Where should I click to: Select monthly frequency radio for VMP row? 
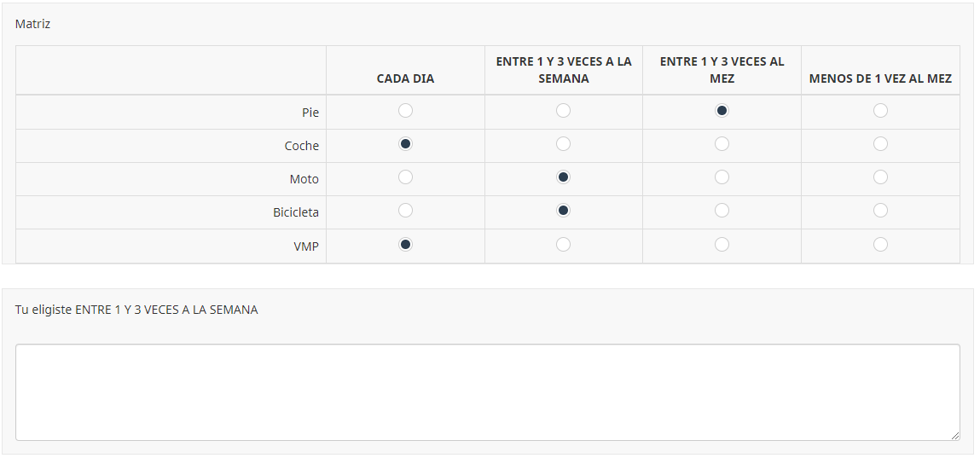point(722,245)
